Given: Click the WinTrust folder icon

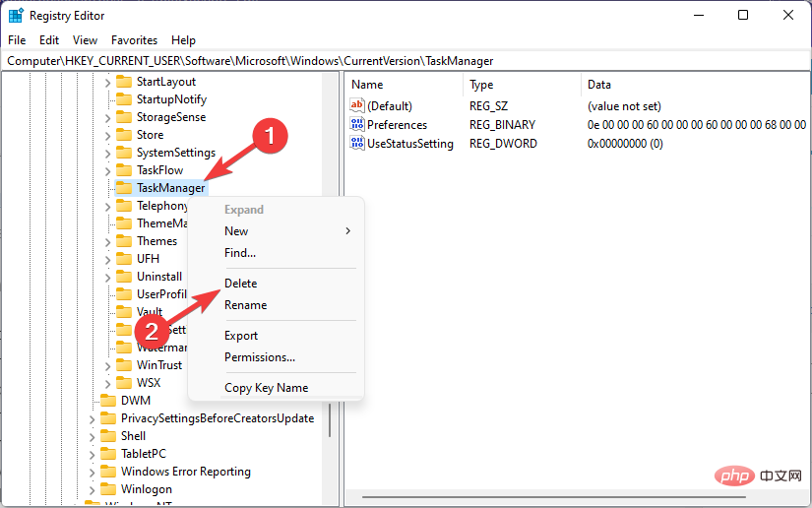Looking at the screenshot, I should pyautogui.click(x=124, y=364).
